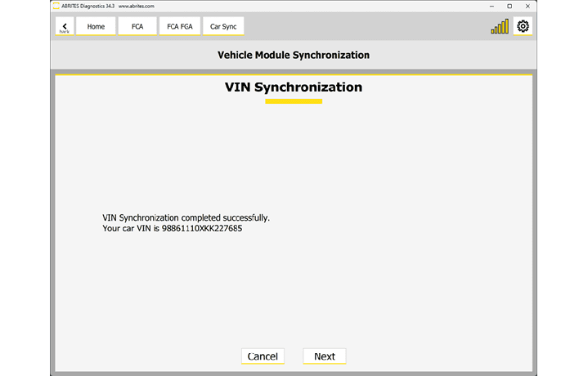Open the settings gear icon
Screen dimensions: 588x376
tap(523, 26)
